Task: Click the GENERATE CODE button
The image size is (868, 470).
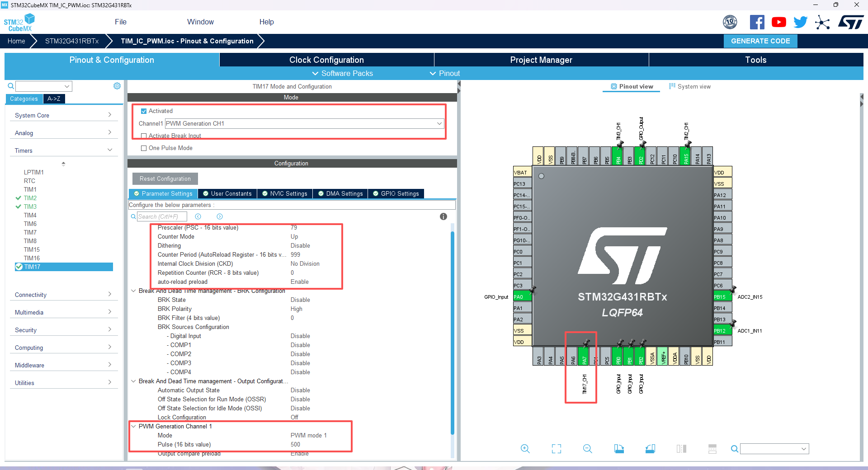Action: point(760,41)
